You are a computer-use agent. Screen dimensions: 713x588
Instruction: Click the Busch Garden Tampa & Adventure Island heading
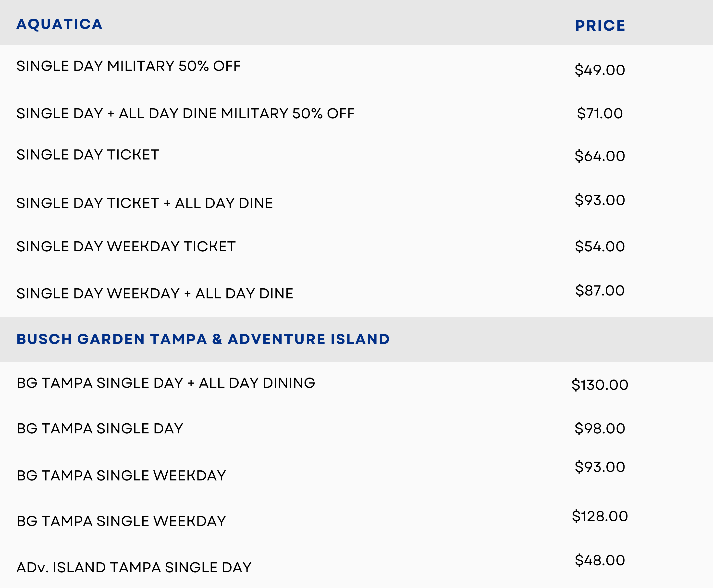pyautogui.click(x=203, y=339)
